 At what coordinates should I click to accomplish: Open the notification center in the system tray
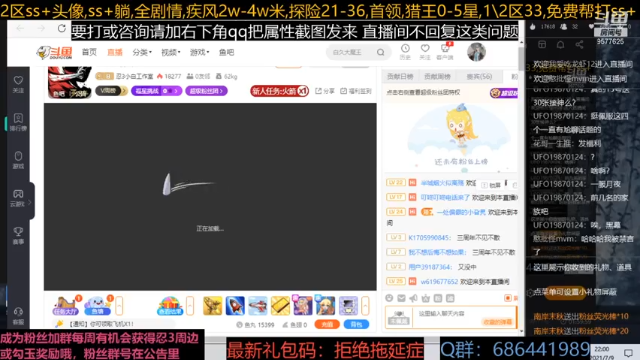(x=629, y=352)
